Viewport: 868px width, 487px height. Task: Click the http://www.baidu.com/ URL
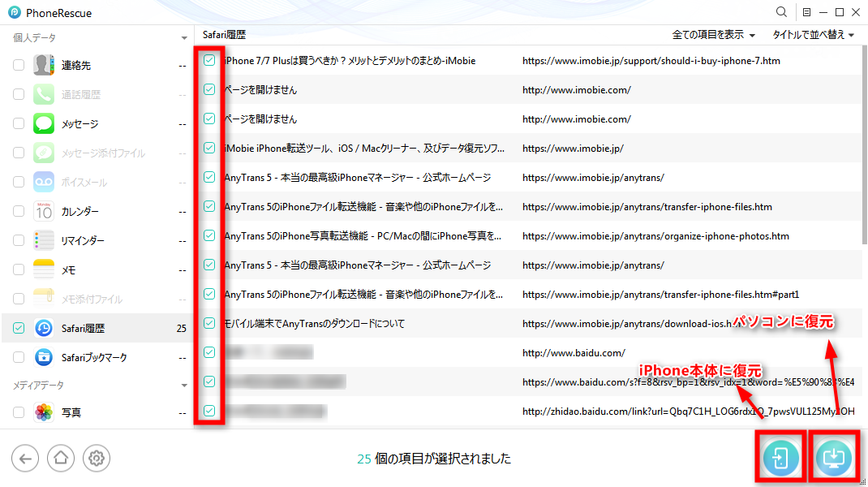(x=574, y=353)
